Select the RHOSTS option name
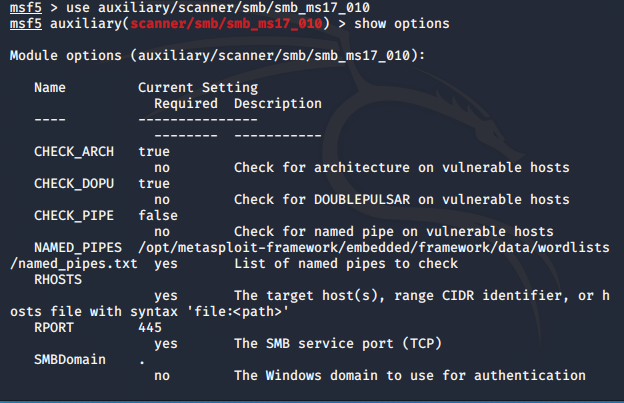624x403 pixels. pyautogui.click(x=58, y=280)
